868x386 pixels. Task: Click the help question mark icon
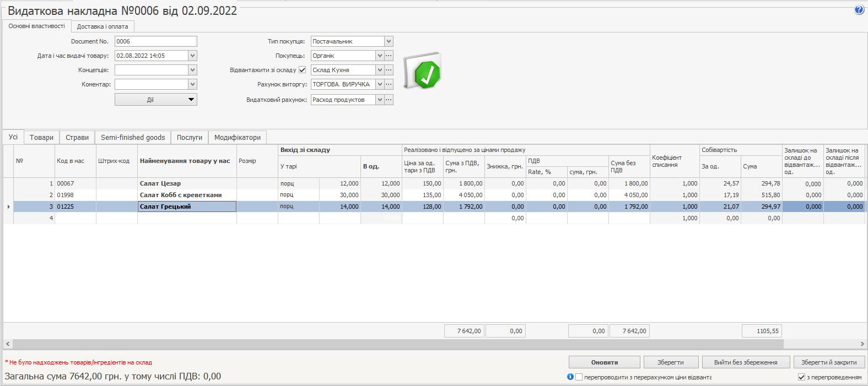859,10
